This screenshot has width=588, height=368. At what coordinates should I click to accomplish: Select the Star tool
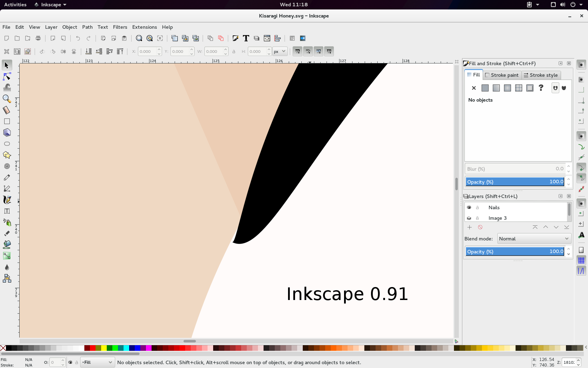7,155
